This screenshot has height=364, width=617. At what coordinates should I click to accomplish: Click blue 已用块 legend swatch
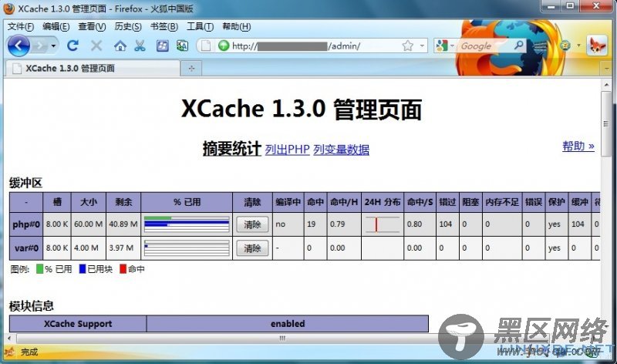click(83, 269)
